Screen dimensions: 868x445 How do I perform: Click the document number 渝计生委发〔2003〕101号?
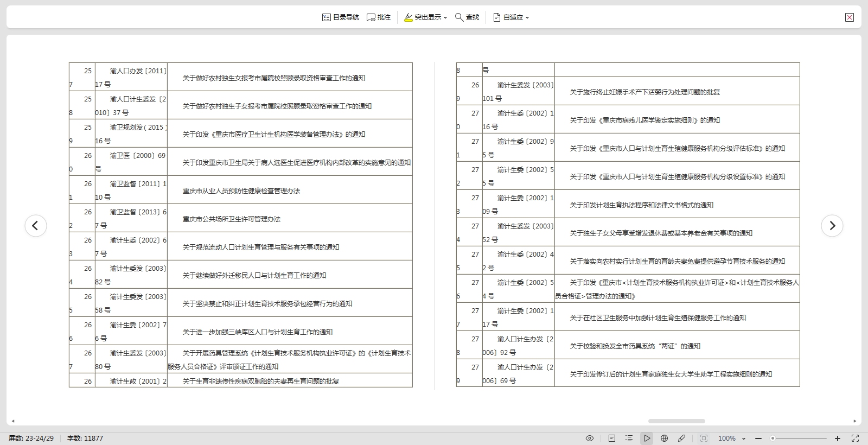(x=518, y=91)
